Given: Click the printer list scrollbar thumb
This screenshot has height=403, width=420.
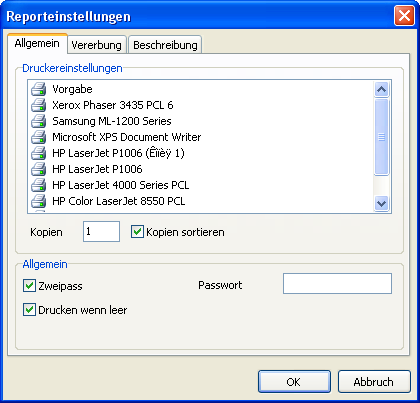Looking at the screenshot, I should pos(381,137).
